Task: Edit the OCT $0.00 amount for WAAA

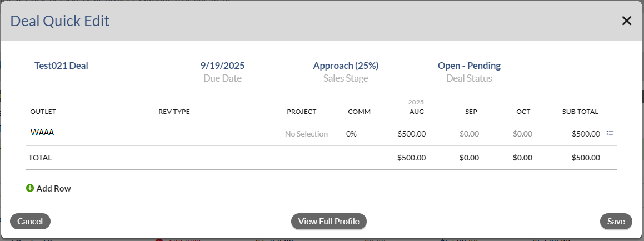Action: point(522,134)
